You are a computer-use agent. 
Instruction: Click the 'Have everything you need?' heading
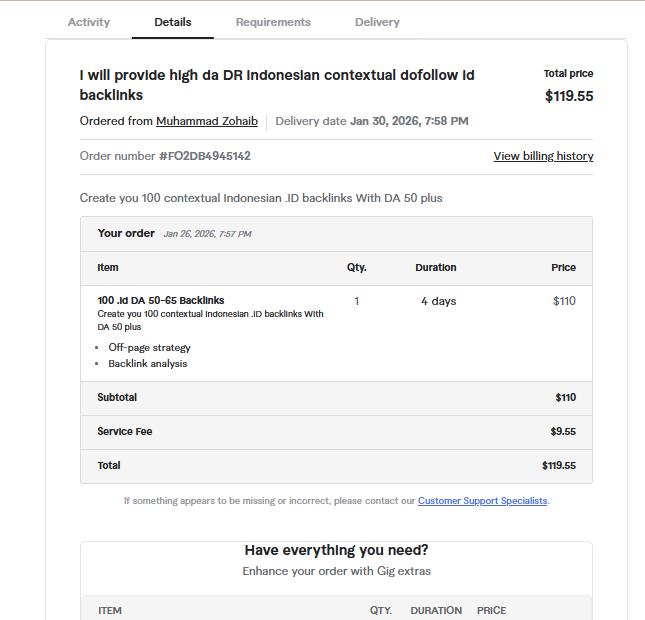pos(336,551)
